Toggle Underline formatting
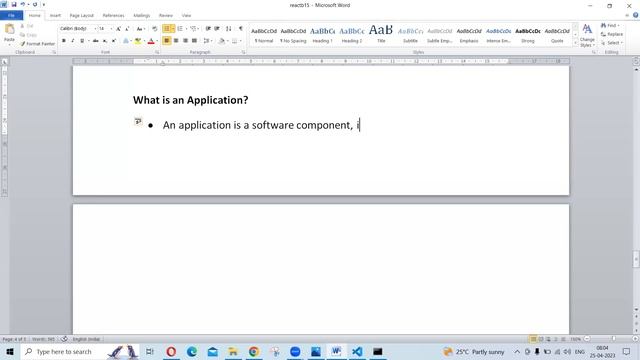This screenshot has height=360, width=640. (82, 41)
